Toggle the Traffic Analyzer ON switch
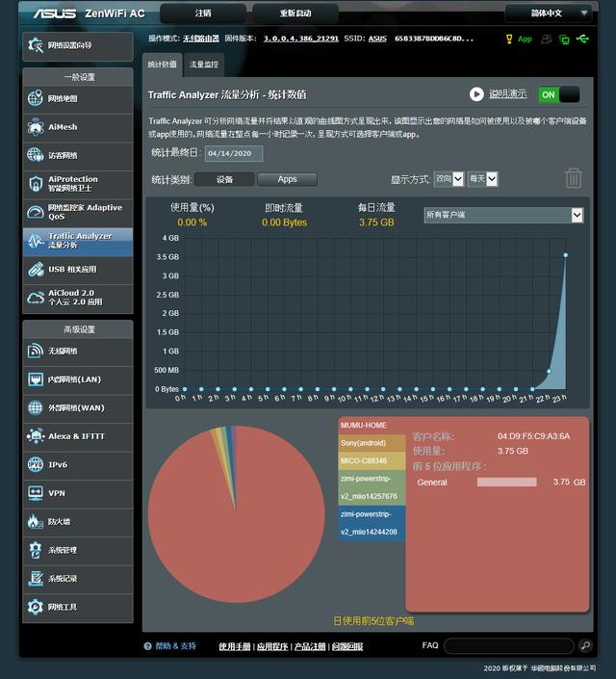616x679 pixels. tap(558, 94)
